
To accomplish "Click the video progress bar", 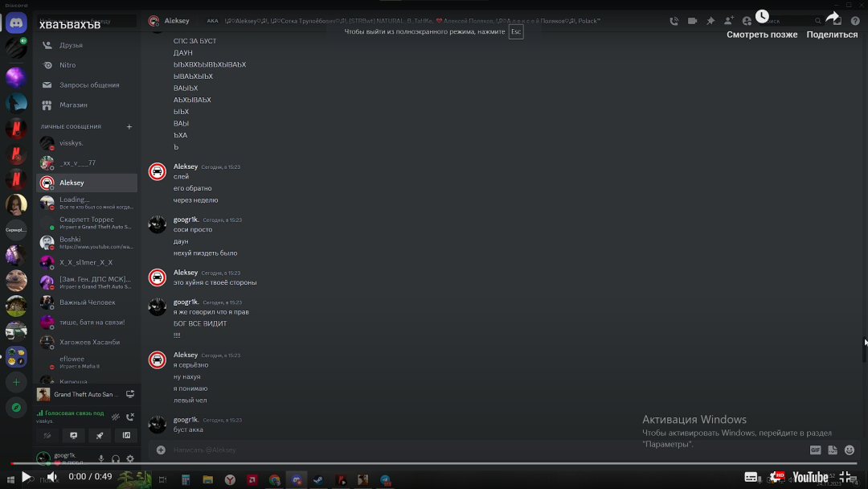I will click(x=434, y=463).
